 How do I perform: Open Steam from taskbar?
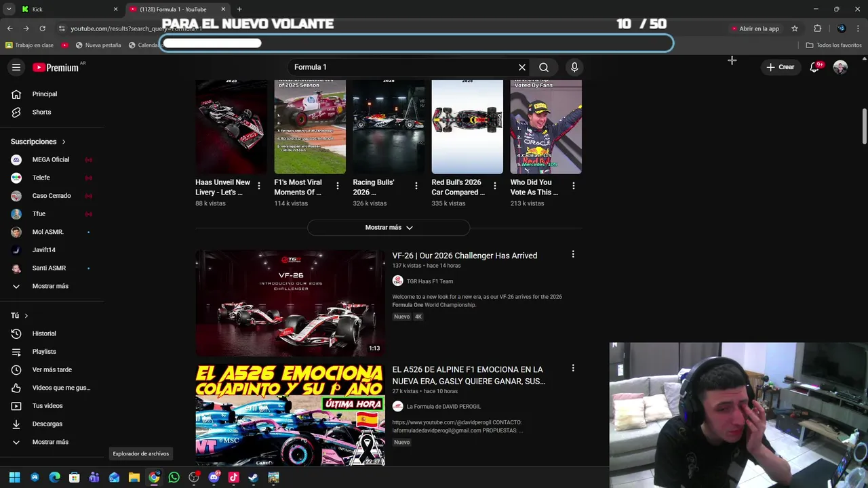254,477
